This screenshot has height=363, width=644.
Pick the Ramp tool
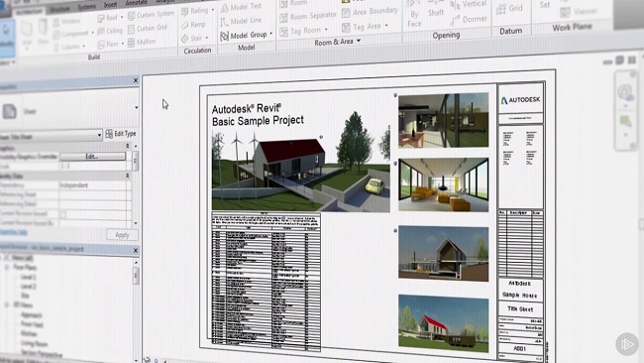pyautogui.click(x=193, y=25)
